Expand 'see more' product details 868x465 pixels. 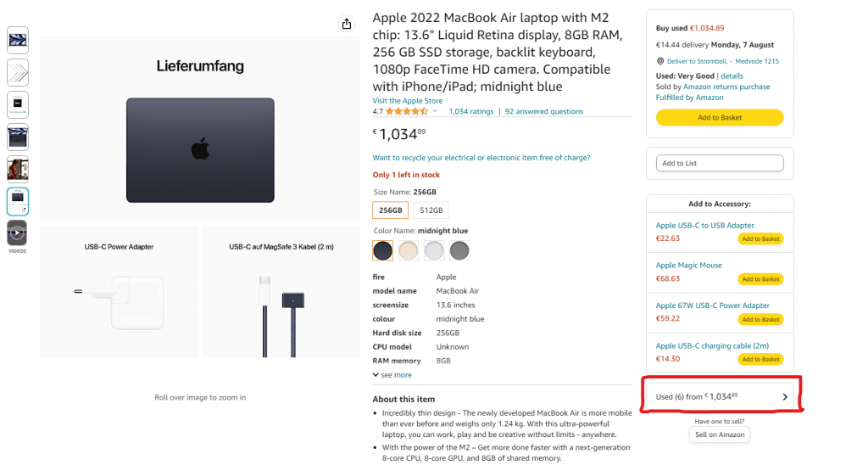pos(392,374)
